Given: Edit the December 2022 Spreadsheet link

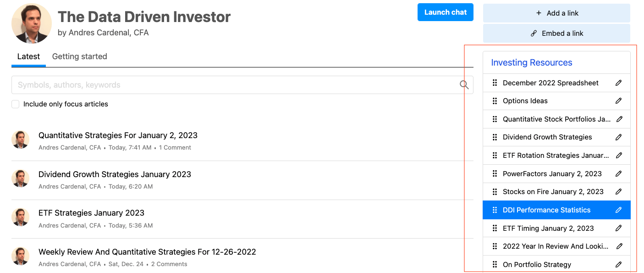Looking at the screenshot, I should 619,83.
